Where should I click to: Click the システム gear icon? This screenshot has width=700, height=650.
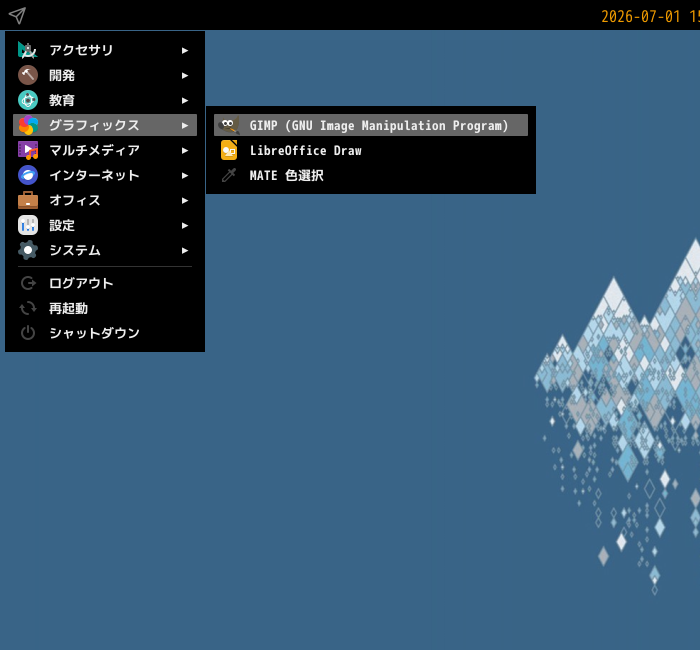coord(28,250)
